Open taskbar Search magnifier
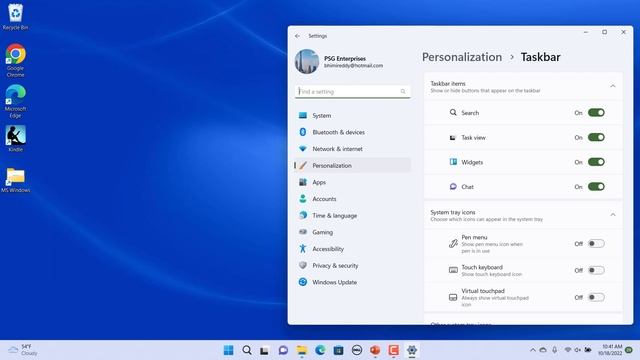Viewport: 640px width, 360px height. point(247,350)
